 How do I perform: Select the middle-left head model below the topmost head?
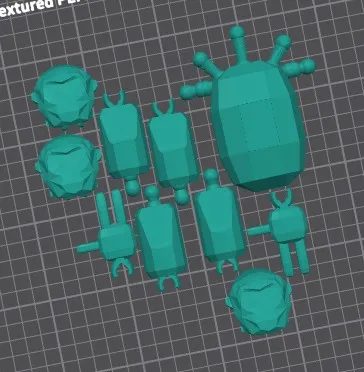[x=68, y=167]
